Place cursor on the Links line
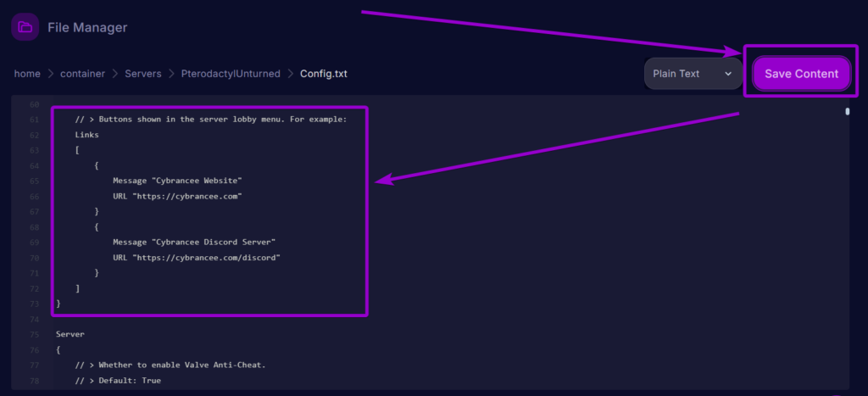 click(x=87, y=135)
